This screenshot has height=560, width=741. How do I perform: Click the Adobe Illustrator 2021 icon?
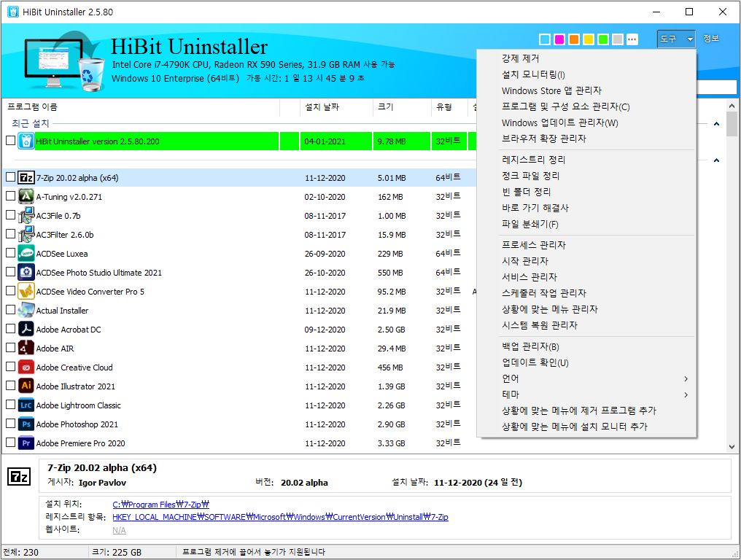(26, 386)
